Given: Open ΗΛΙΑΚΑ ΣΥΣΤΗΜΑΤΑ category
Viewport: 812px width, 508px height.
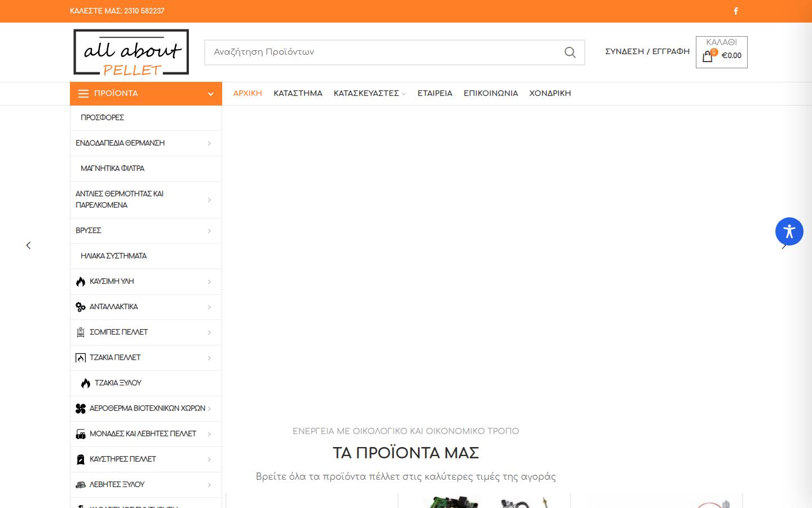Looking at the screenshot, I should (x=113, y=256).
